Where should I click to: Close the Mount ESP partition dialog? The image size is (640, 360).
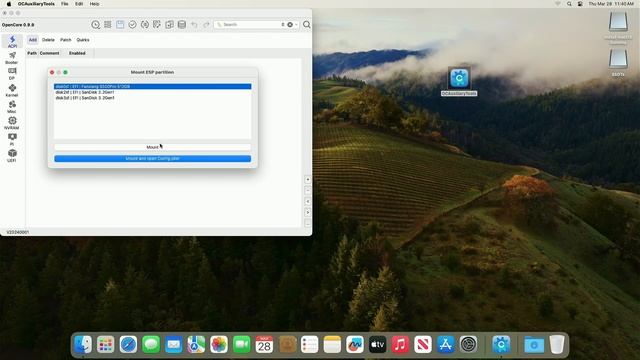pos(52,72)
